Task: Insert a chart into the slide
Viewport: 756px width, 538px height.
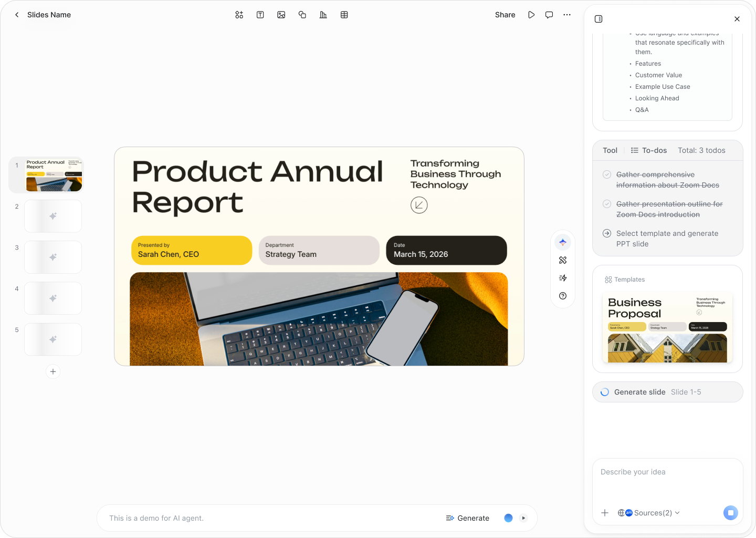Action: click(323, 15)
